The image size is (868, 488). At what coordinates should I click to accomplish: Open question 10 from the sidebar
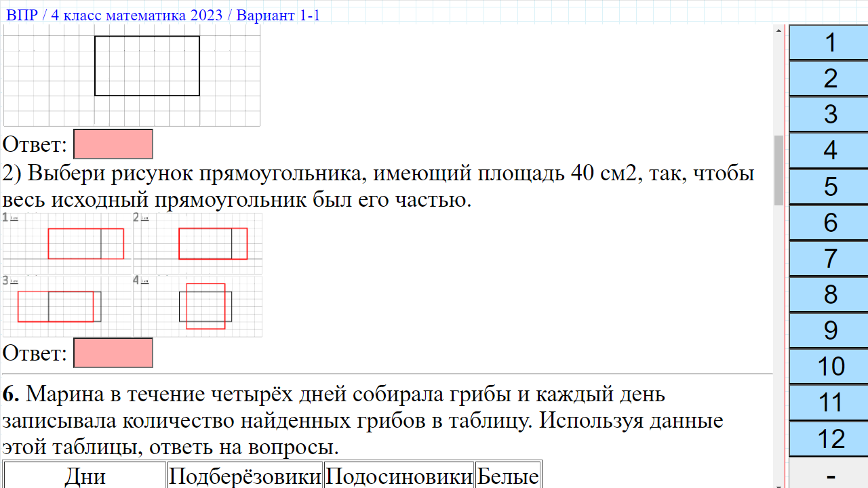827,368
